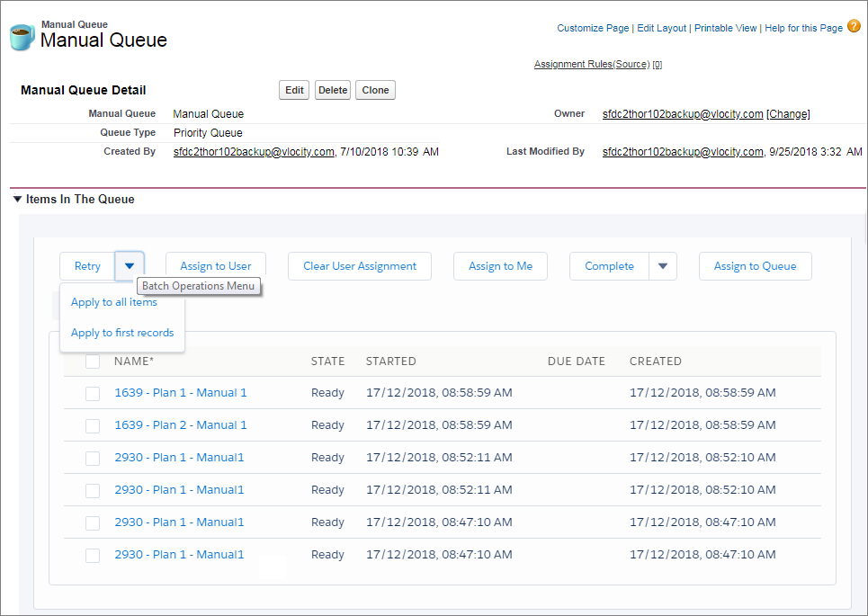Tick the checkbox for 1639 - Plan 1 - Manual 1
Screen dimensions: 868x616
pos(93,393)
